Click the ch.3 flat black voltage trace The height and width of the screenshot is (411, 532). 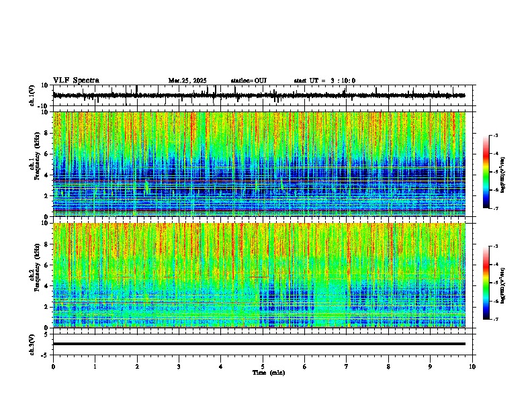[x=259, y=344]
